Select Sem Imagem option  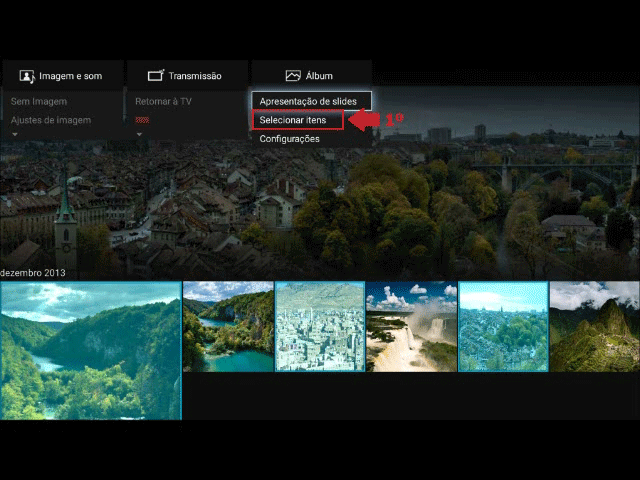click(39, 101)
